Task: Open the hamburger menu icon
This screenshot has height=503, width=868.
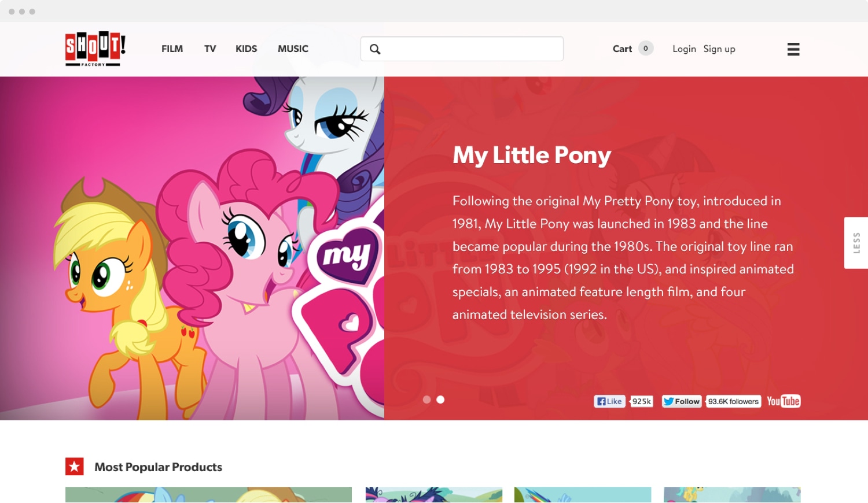Action: tap(793, 49)
